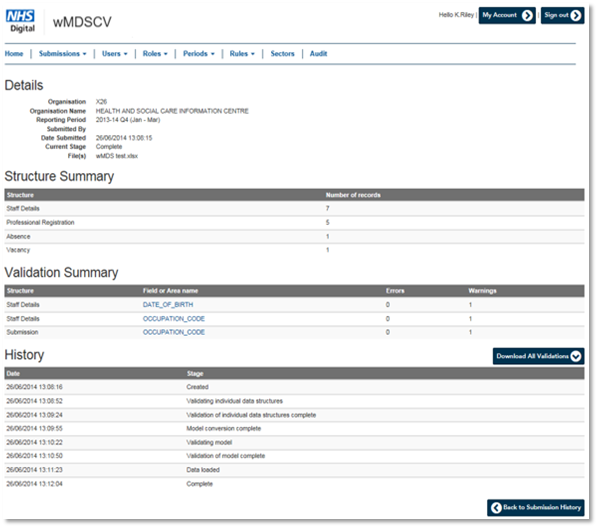Click Download All Validations button
The image size is (598, 528).
tap(538, 356)
